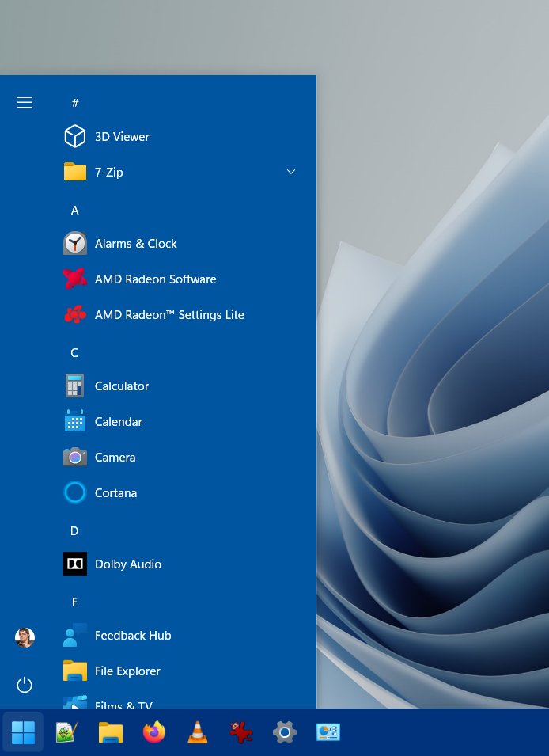Click the letter A section header
Image resolution: width=549 pixels, height=756 pixels.
pos(75,211)
